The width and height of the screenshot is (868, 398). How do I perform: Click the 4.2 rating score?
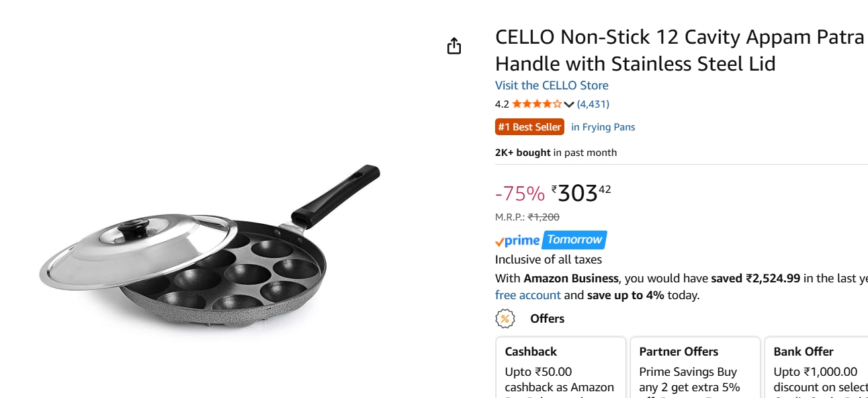coord(500,104)
